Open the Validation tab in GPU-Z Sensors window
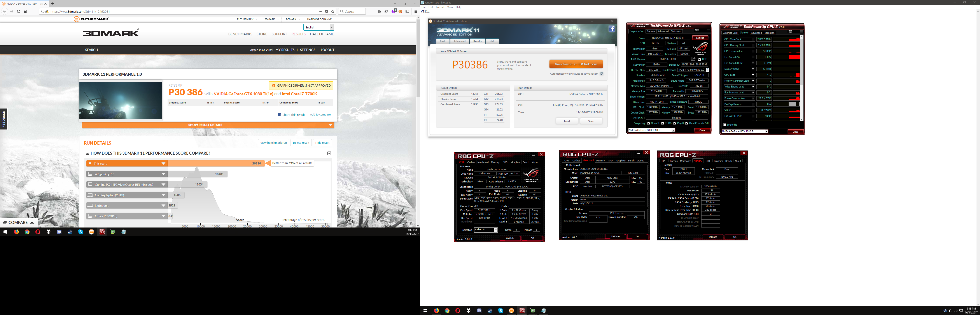The width and height of the screenshot is (980, 315). [x=770, y=33]
